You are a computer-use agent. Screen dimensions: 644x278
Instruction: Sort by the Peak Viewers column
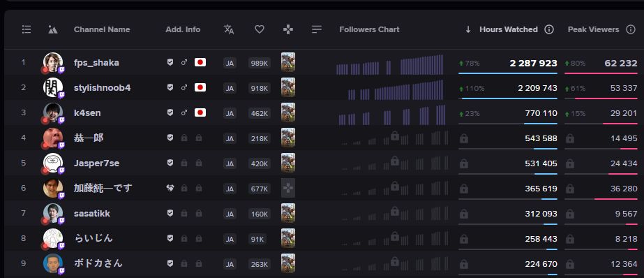point(594,29)
